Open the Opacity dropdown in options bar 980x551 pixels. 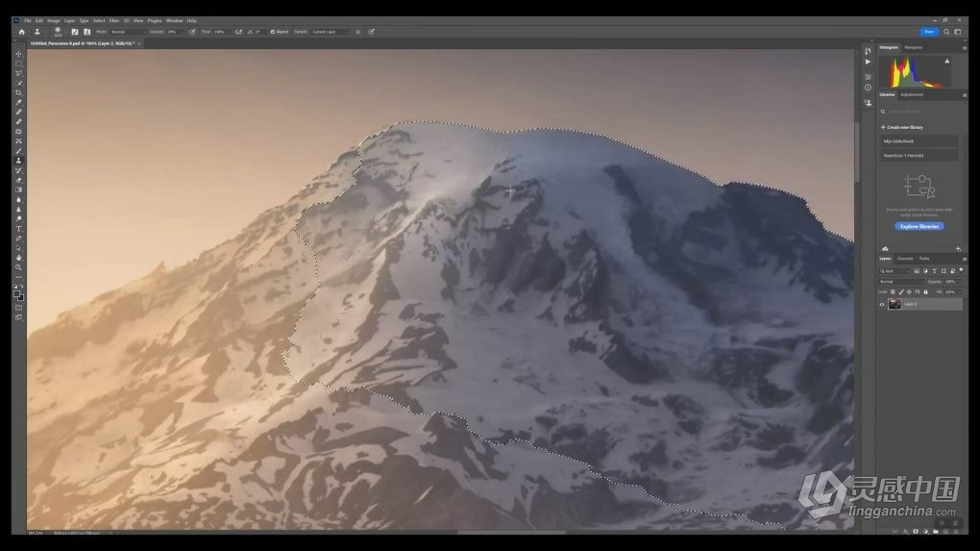(x=174, y=32)
